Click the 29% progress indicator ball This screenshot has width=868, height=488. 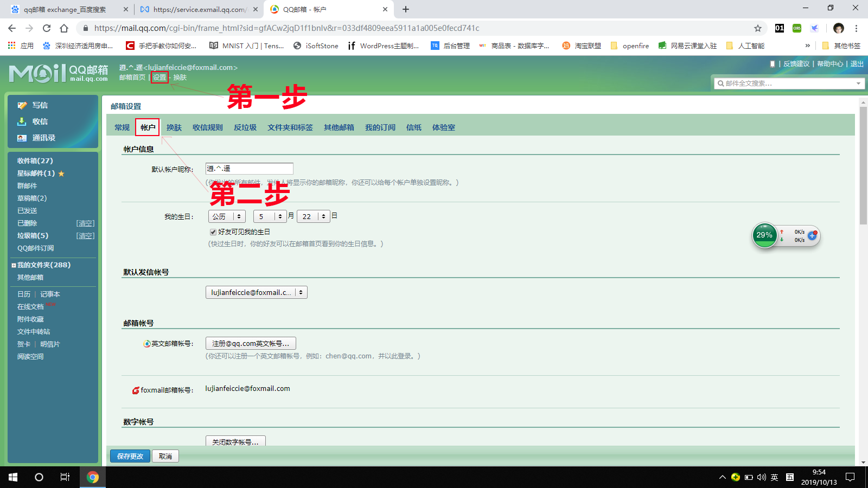[x=764, y=235]
